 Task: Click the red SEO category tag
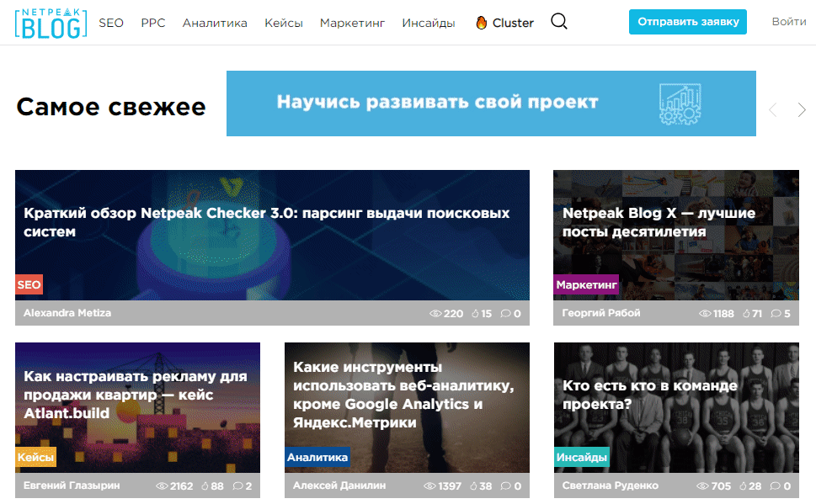[29, 284]
